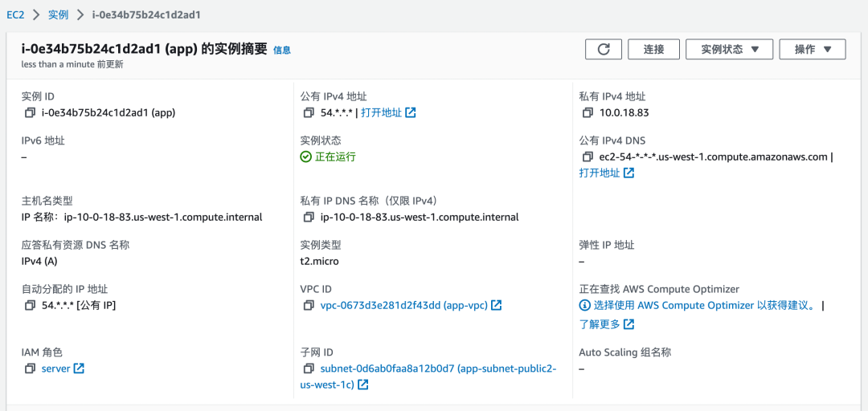Open VPC link vpc-0673d3e281d2f43dd (app-vpc)

coord(404,305)
